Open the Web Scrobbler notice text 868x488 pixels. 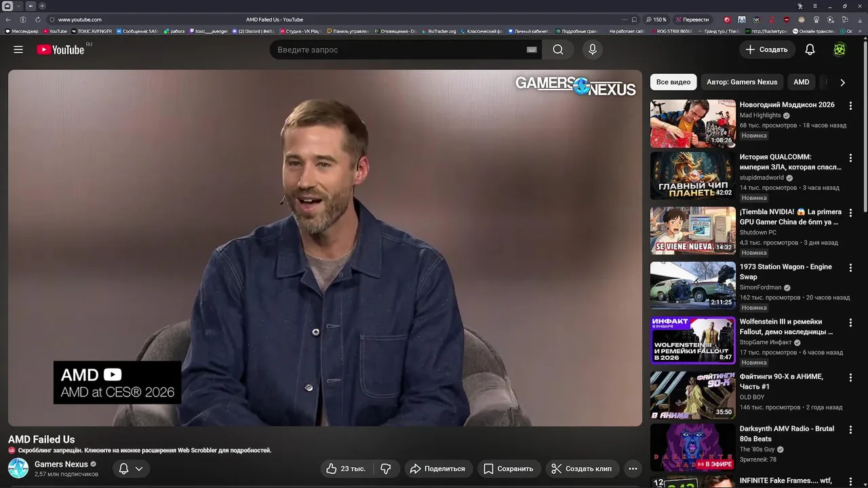pyautogui.click(x=144, y=450)
